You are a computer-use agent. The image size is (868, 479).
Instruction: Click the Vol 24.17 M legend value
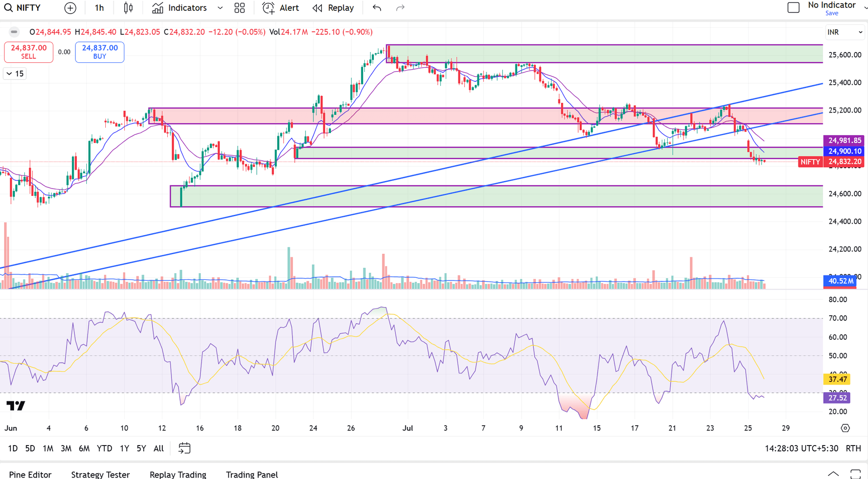tap(288, 32)
